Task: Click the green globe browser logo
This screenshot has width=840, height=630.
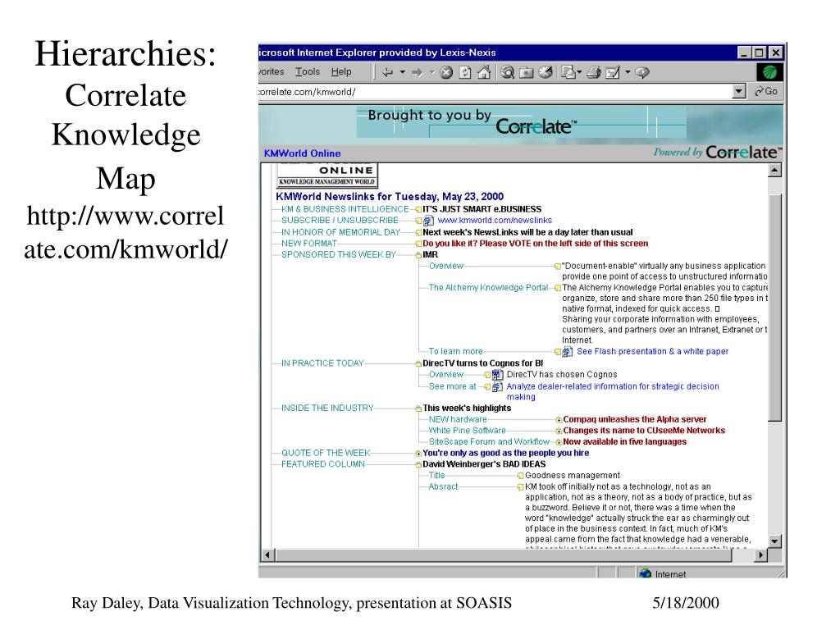Action: click(x=769, y=72)
